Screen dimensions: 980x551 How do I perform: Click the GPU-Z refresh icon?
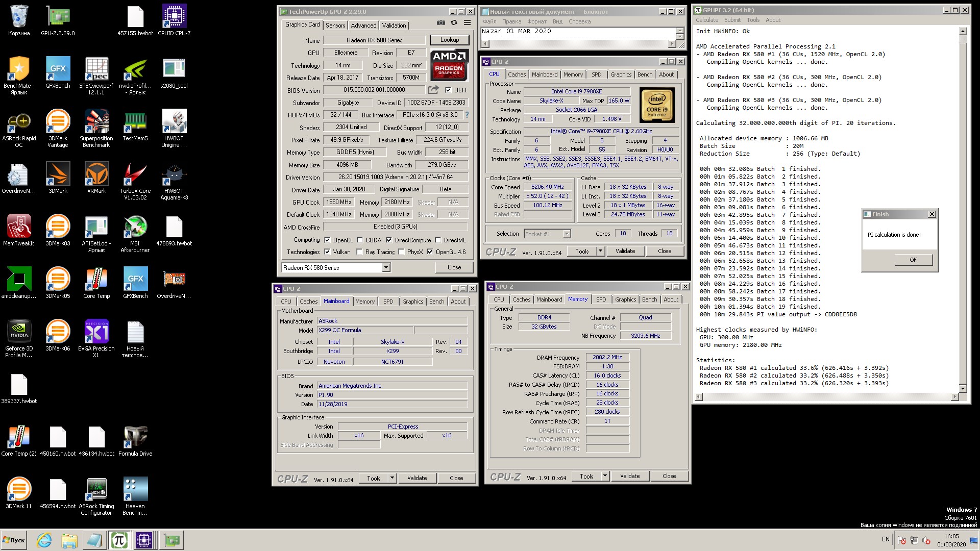click(x=454, y=23)
